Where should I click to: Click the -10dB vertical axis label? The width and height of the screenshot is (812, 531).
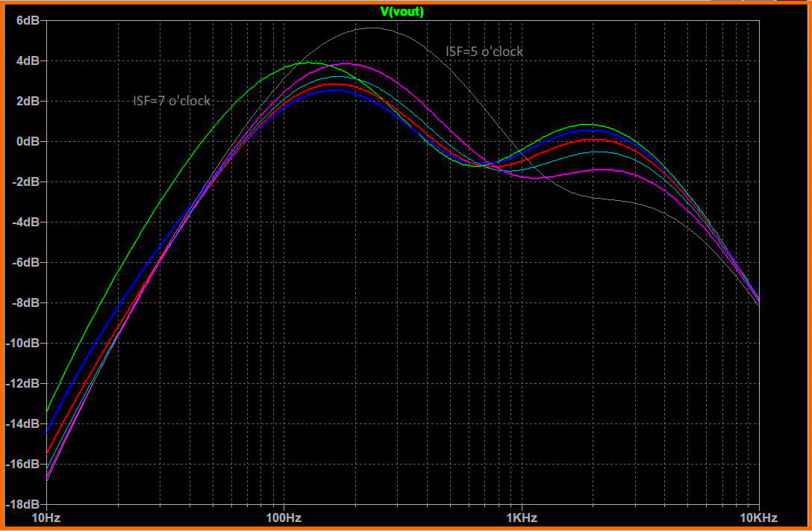25,343
